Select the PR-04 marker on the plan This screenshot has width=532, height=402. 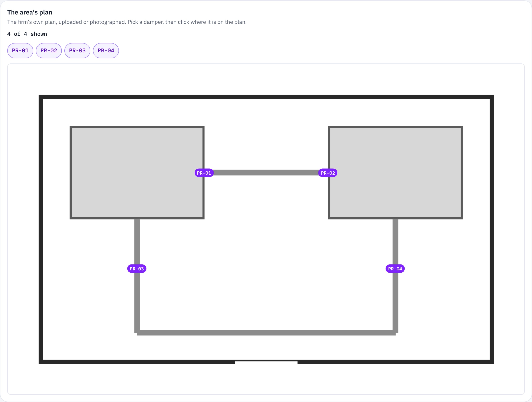[395, 269]
